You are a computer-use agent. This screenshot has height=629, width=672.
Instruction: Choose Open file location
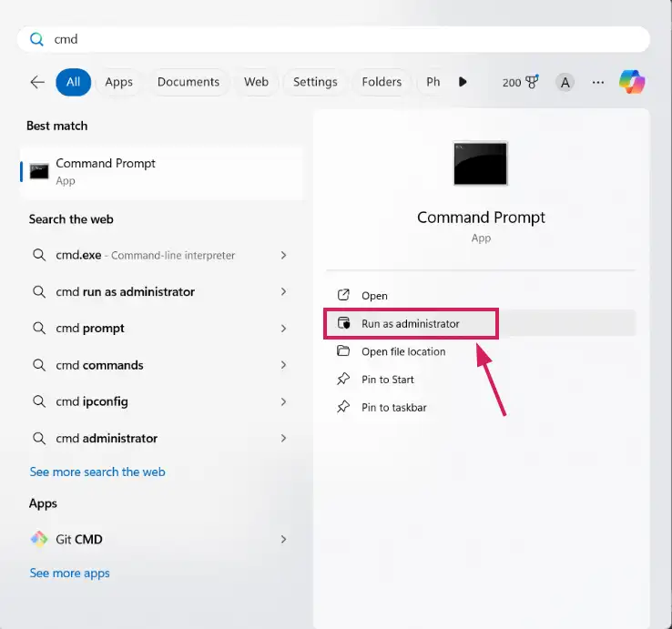point(403,351)
